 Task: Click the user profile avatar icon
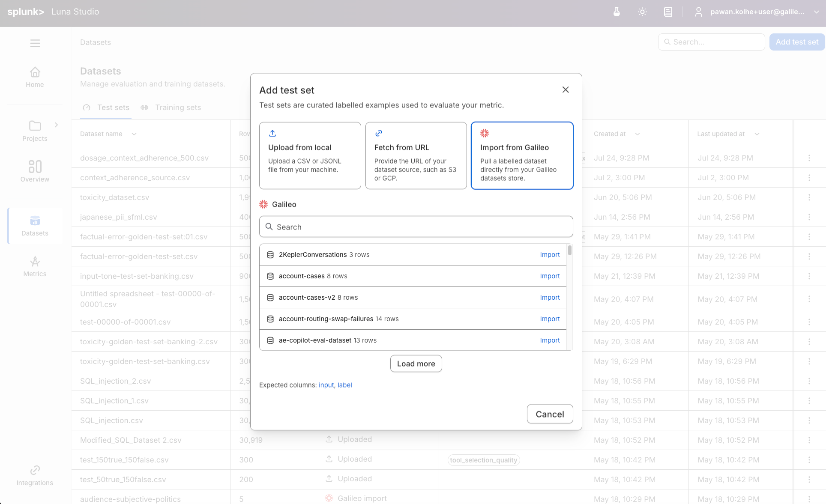click(x=698, y=12)
